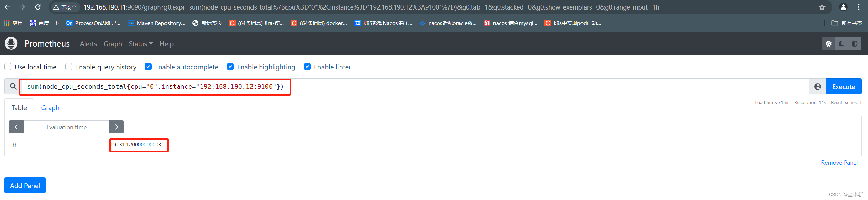Disable the Enable autocomplete checkbox
Screen dimensions: 868x200
coord(148,67)
